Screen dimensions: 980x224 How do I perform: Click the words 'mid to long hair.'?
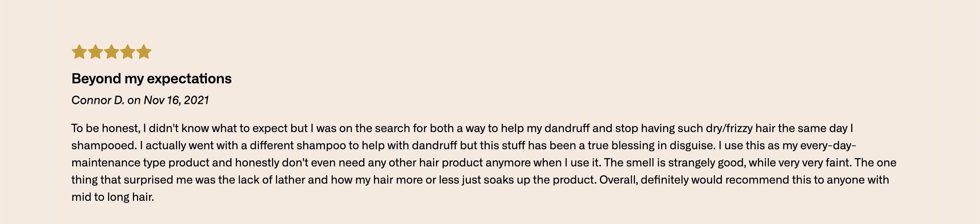point(113,197)
